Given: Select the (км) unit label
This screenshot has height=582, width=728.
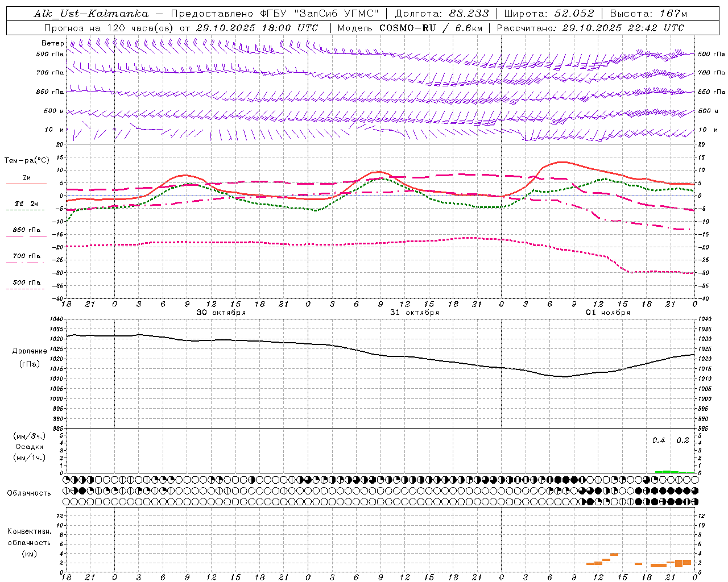Looking at the screenshot, I should pos(29,554).
